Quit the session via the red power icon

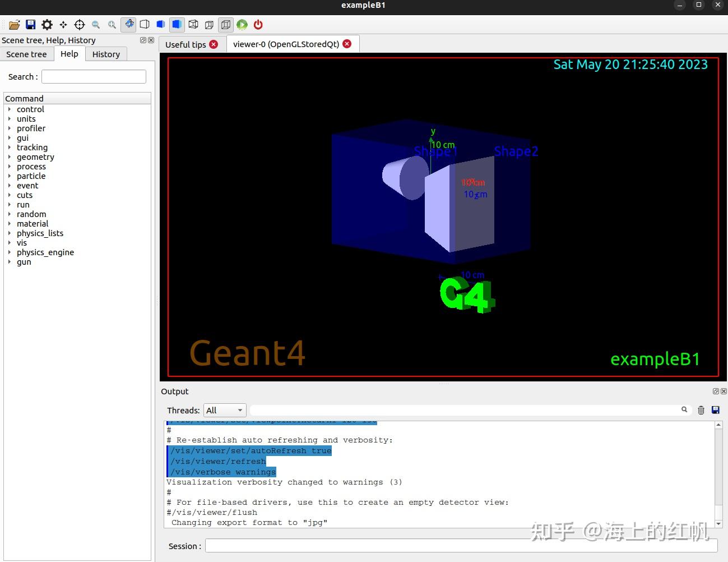click(x=258, y=25)
